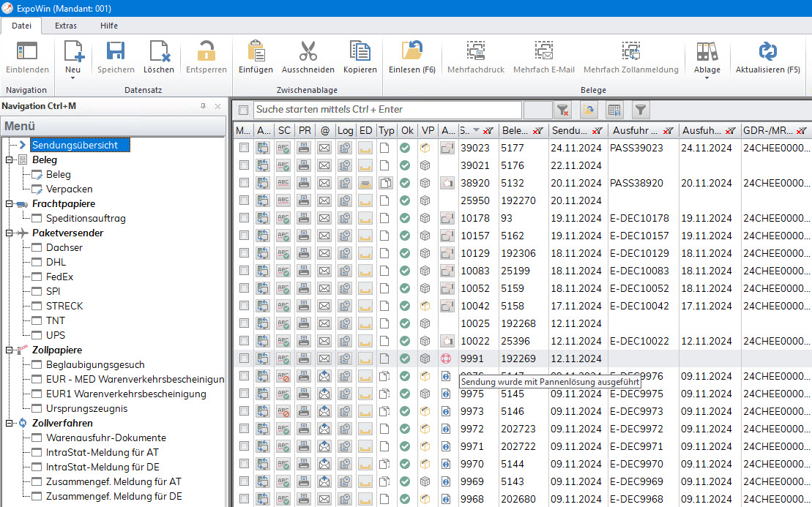Click the Aktualisieren (F5) refresh icon
812x507 pixels.
(767, 51)
